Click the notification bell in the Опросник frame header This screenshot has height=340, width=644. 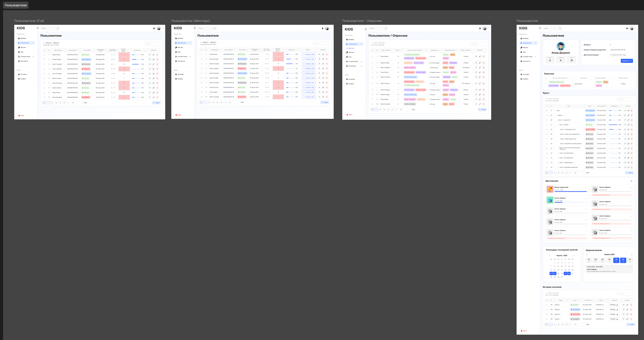pyautogui.click(x=480, y=28)
